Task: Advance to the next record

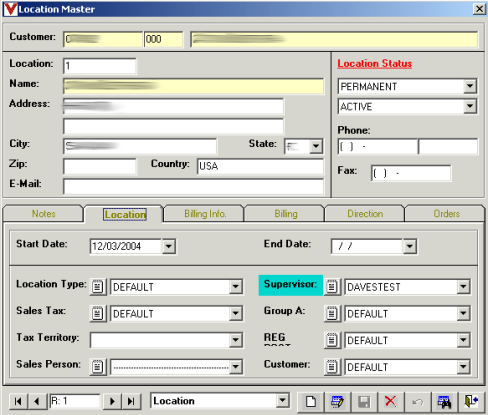Action: click(x=112, y=401)
